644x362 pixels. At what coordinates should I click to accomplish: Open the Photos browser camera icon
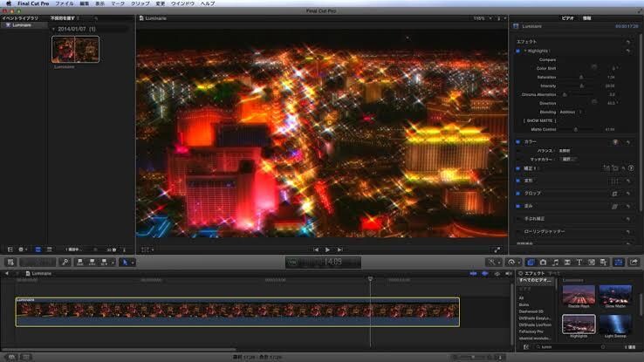543,263
